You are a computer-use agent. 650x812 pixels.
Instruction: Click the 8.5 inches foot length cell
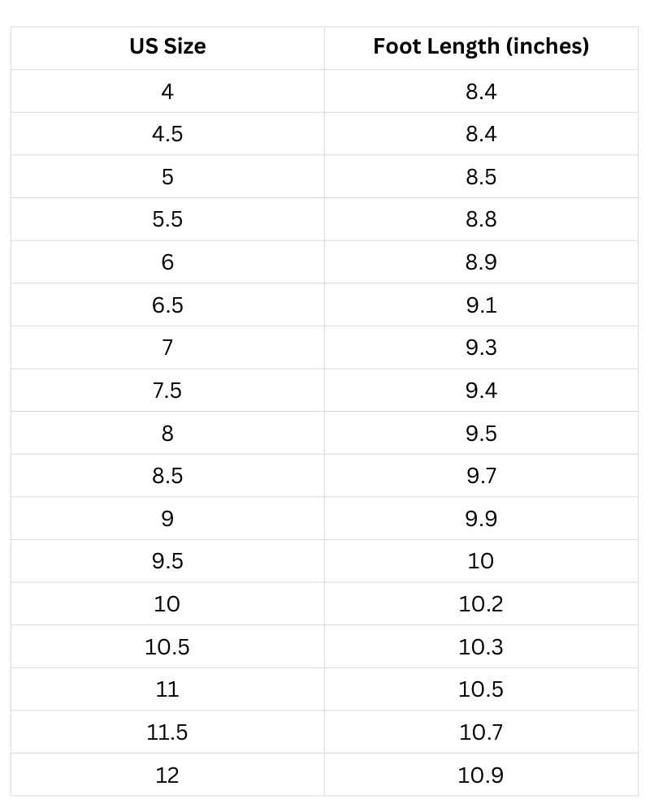pos(481,176)
